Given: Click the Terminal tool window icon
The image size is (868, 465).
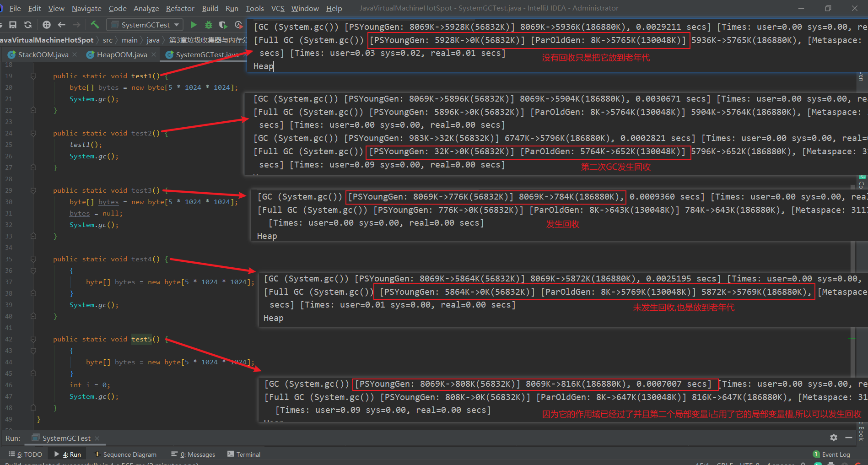Looking at the screenshot, I should [x=230, y=454].
